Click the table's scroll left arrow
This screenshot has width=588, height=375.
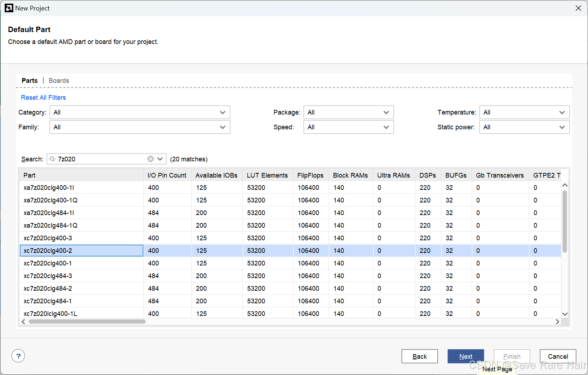[x=23, y=322]
